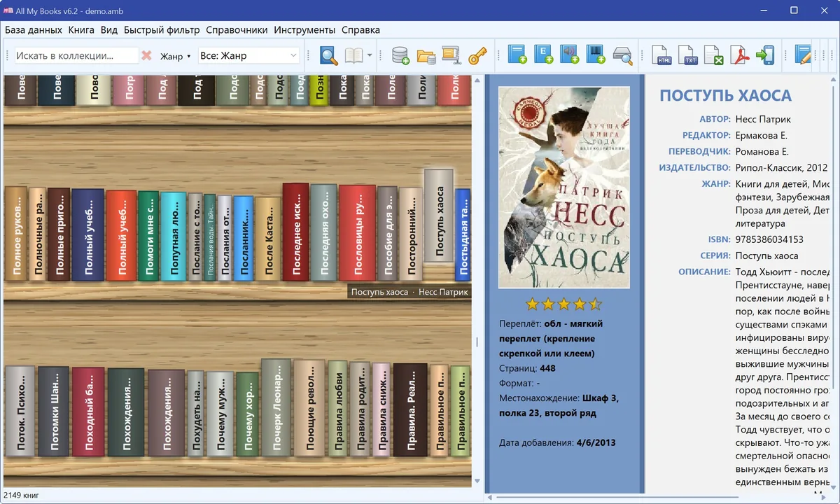Click the edit book pencil icon
Viewport: 840px width, 504px height.
(804, 55)
